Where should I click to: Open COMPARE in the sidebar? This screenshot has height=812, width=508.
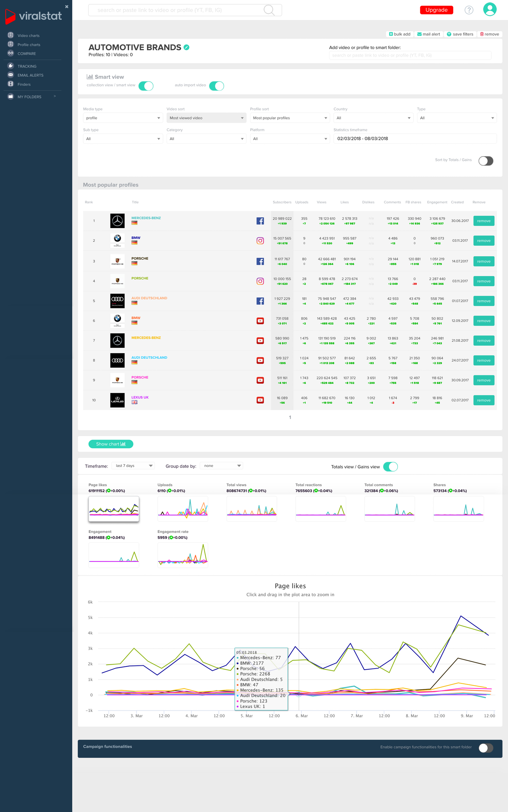27,54
